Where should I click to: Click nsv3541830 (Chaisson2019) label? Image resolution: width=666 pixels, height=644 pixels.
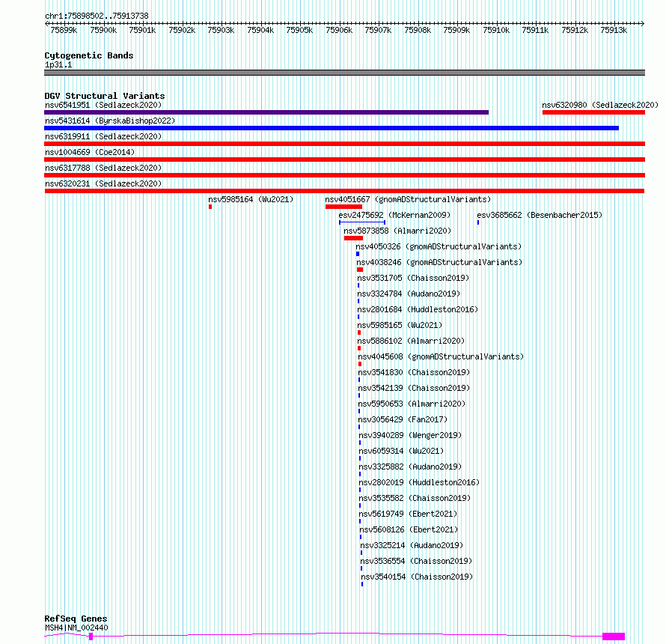414,372
